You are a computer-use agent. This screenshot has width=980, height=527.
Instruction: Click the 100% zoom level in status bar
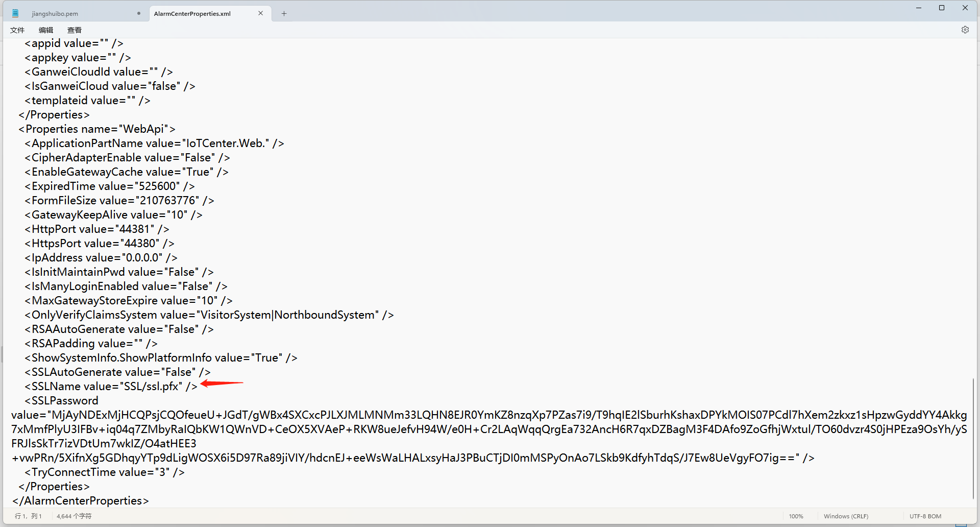point(796,516)
